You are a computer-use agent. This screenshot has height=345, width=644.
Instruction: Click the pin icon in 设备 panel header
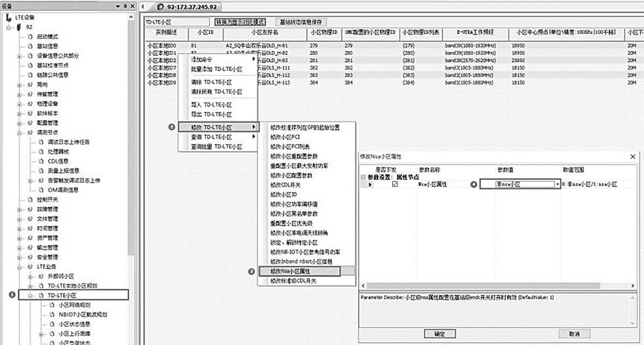click(126, 6)
